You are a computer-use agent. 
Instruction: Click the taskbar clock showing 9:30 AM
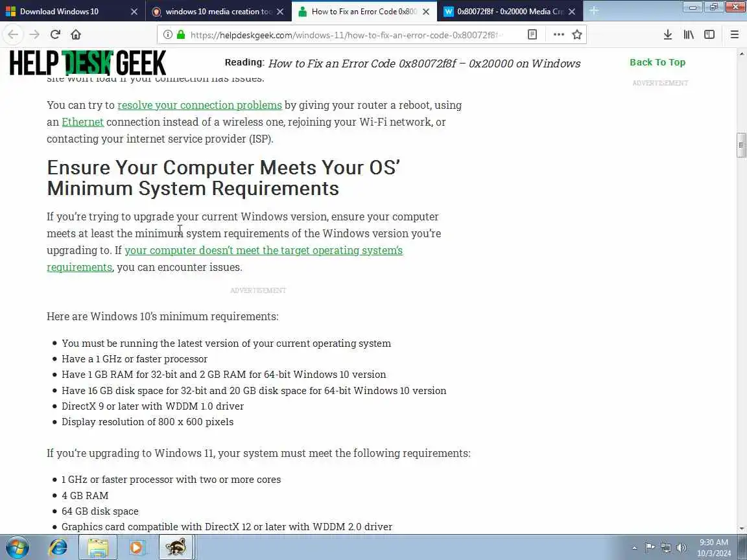point(714,548)
